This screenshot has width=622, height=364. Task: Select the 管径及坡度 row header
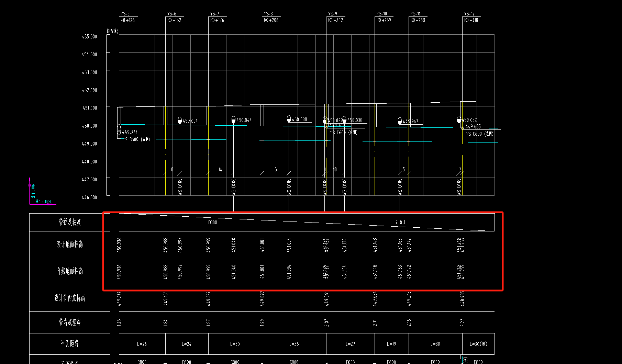coord(70,222)
